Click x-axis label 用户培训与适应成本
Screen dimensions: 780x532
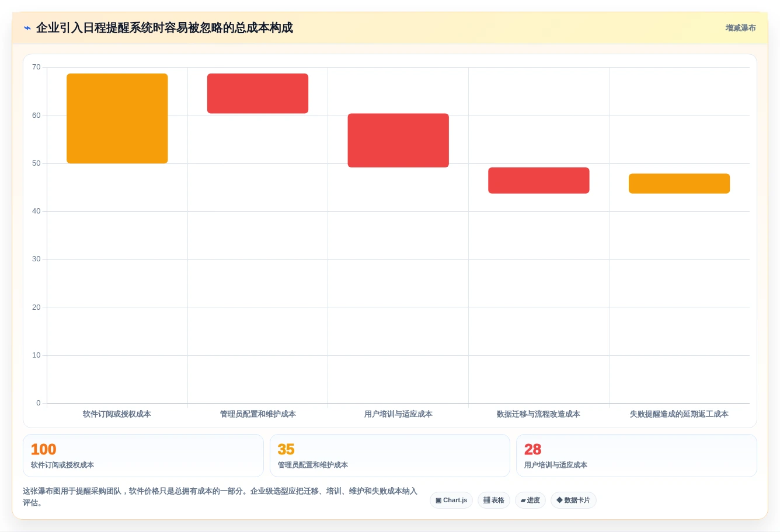click(x=398, y=414)
